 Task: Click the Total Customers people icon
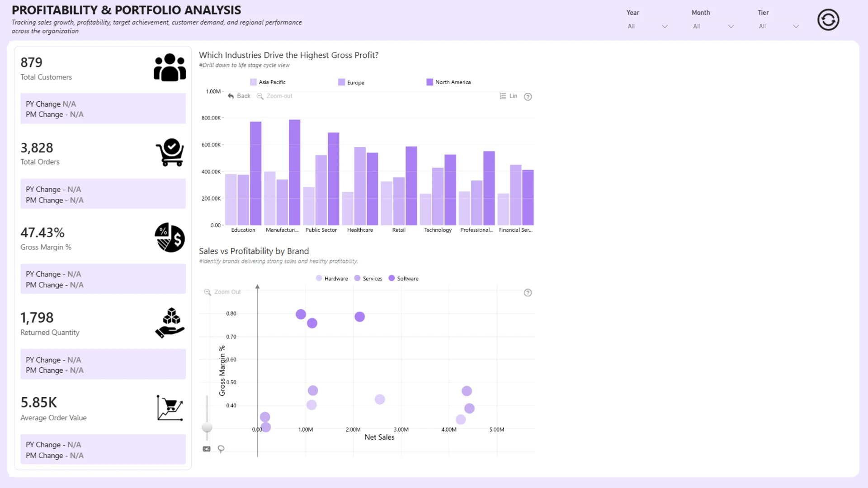170,67
